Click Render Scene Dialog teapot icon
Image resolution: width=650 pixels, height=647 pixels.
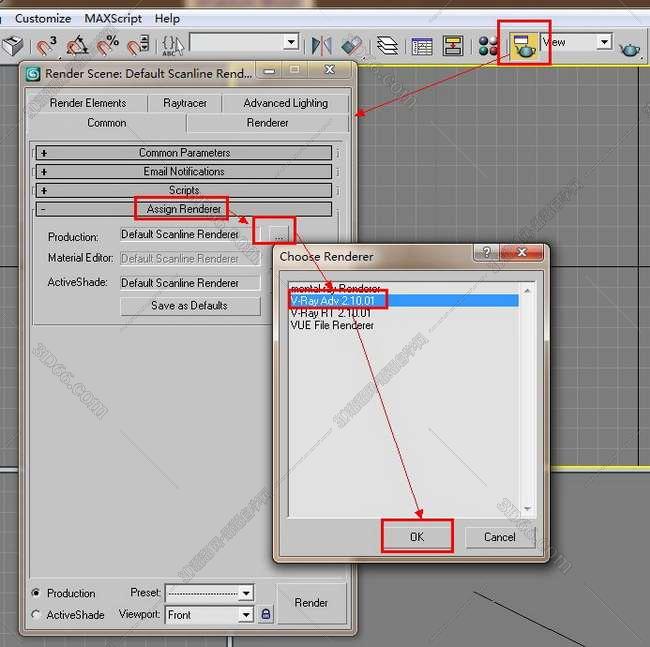524,45
